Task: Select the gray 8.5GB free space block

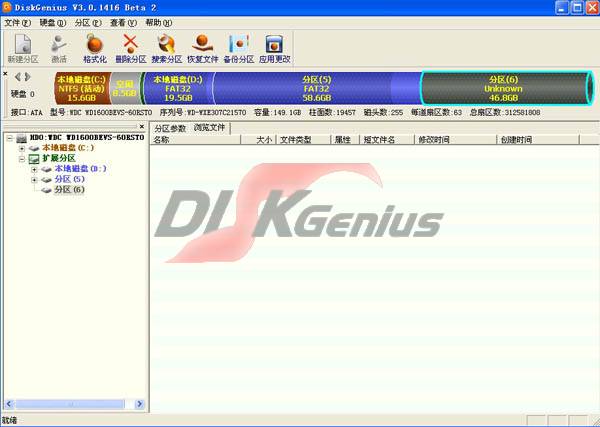Action: 126,88
